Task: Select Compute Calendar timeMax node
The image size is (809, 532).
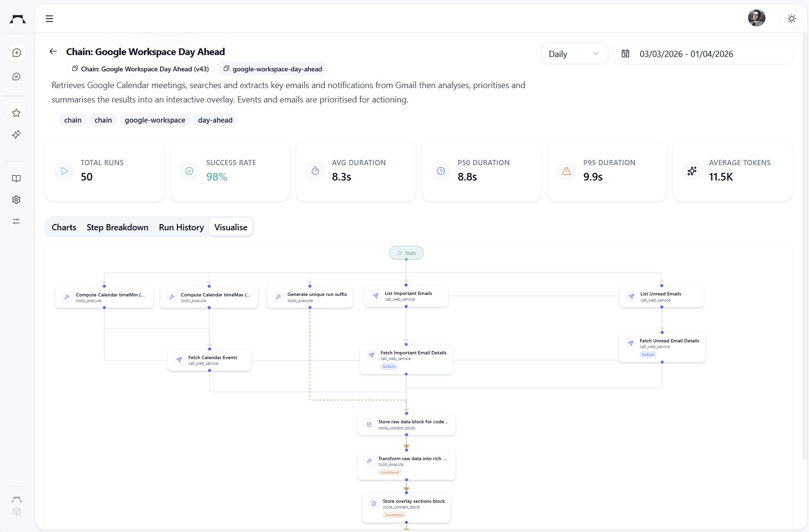Action: [x=209, y=297]
